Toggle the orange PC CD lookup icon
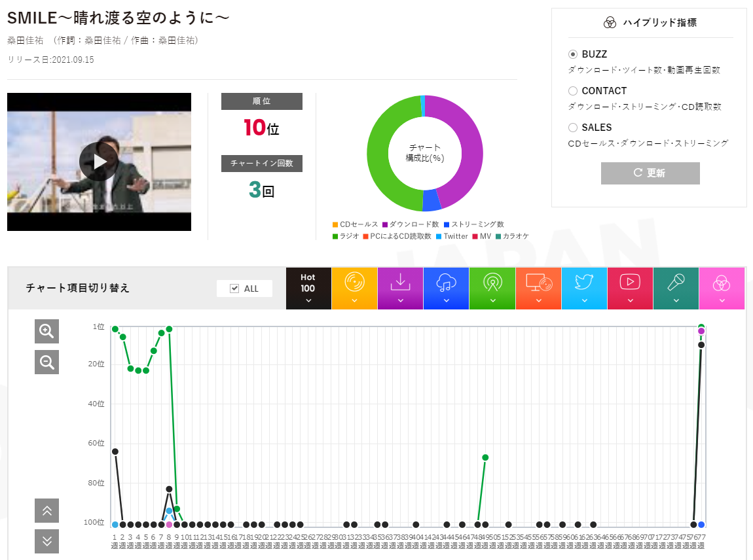 tap(539, 282)
